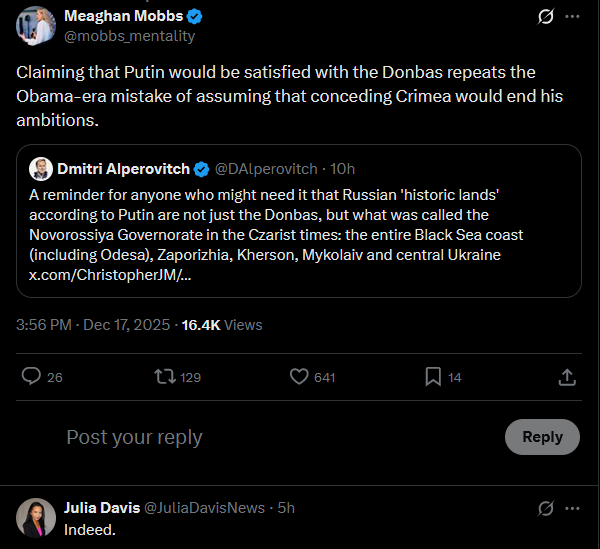The image size is (600, 549).
Task: Open more options on Julia Davis' reply
Action: click(572, 507)
